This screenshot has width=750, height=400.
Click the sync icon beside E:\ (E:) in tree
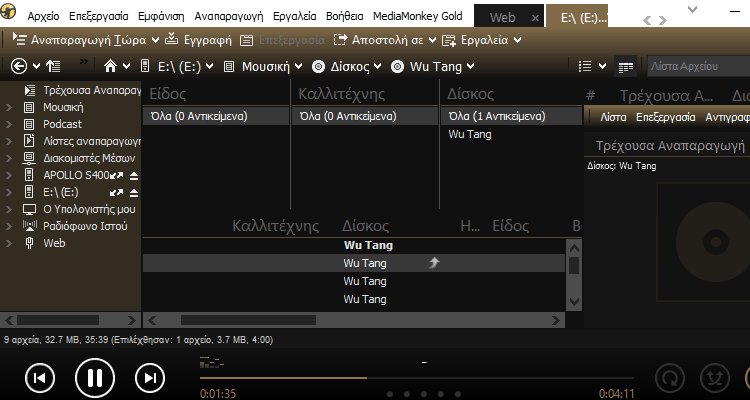(x=116, y=193)
